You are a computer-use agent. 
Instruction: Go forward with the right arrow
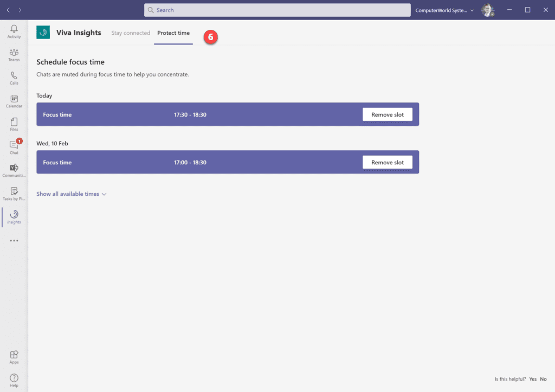(20, 10)
